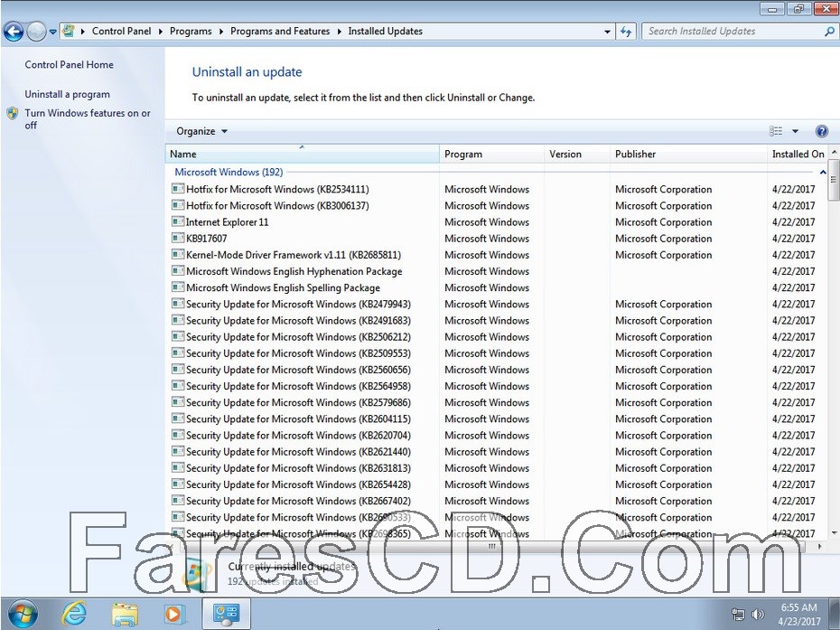840x630 pixels.
Task: Click the search magnifier icon
Action: [x=829, y=31]
